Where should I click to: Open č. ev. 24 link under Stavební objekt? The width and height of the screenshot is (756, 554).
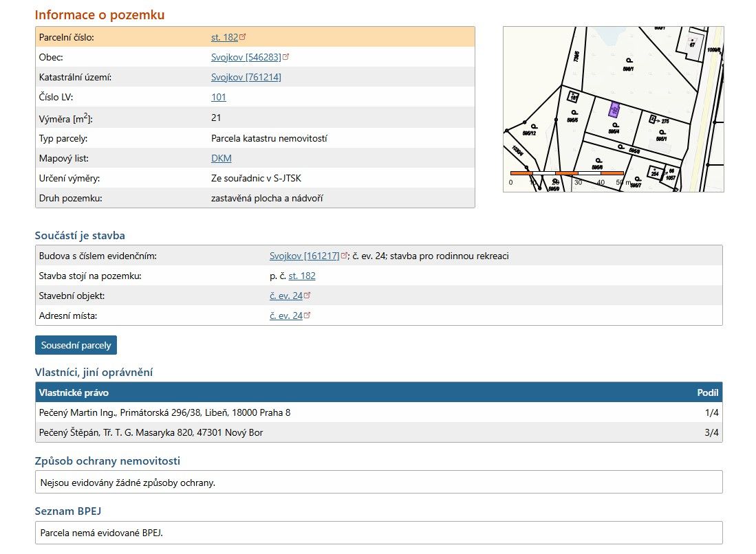[x=285, y=296]
